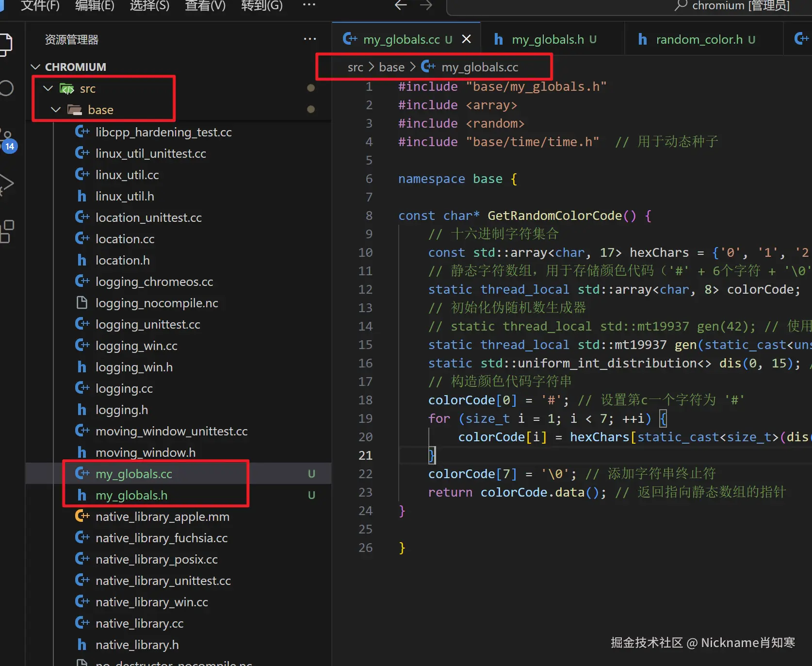Click the chromium command center search box
The height and width of the screenshot is (666, 812).
click(629, 7)
